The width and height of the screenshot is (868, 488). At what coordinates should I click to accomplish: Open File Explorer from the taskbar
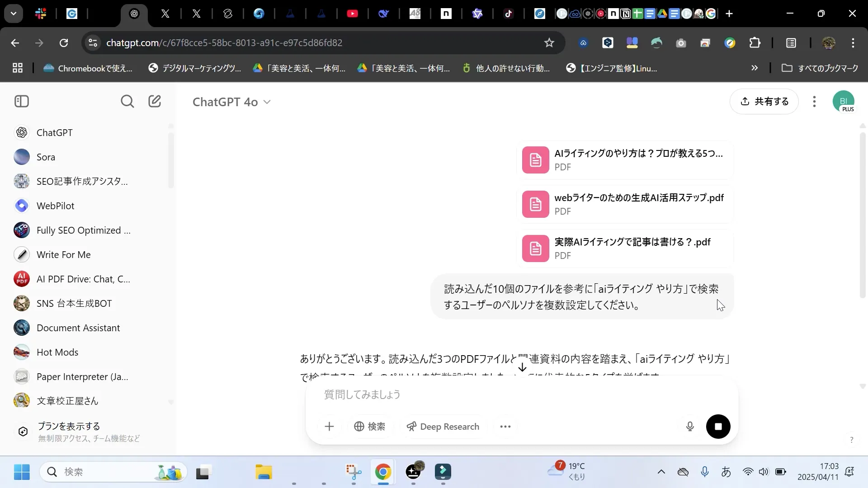coord(264,472)
